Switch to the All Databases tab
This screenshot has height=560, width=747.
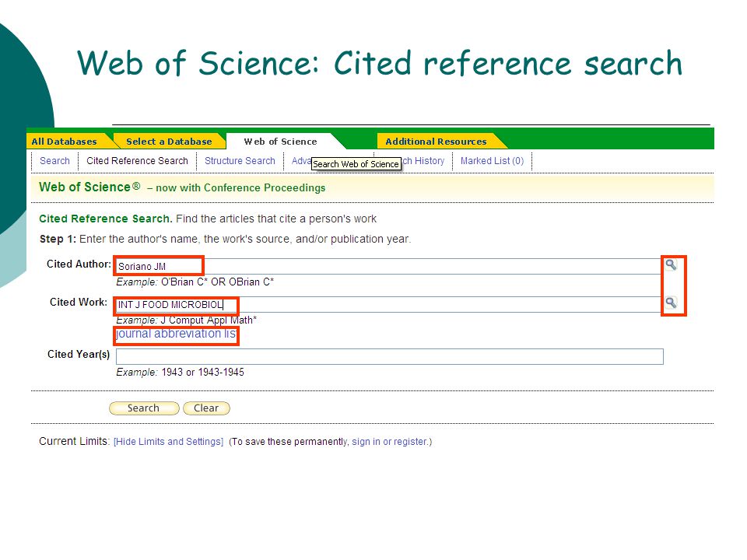tap(65, 142)
